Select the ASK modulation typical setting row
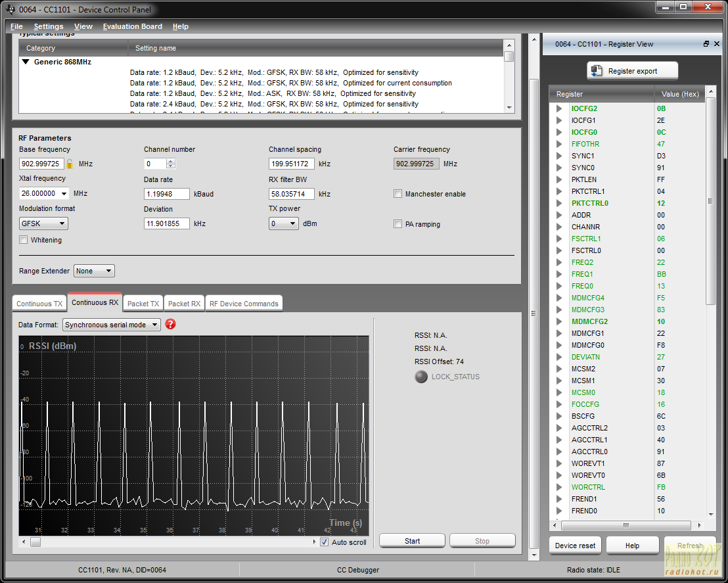This screenshot has height=583, width=728. (273, 93)
